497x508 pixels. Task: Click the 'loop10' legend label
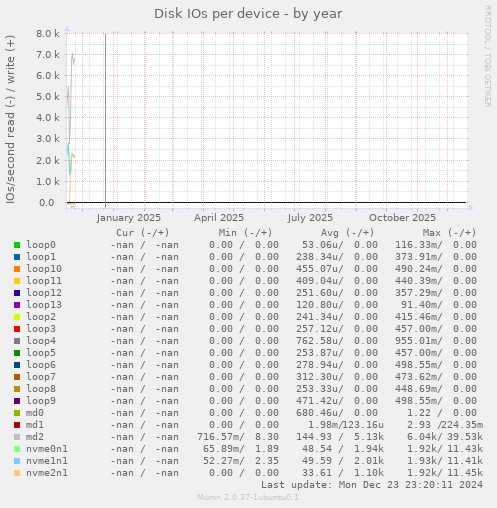tap(44, 269)
